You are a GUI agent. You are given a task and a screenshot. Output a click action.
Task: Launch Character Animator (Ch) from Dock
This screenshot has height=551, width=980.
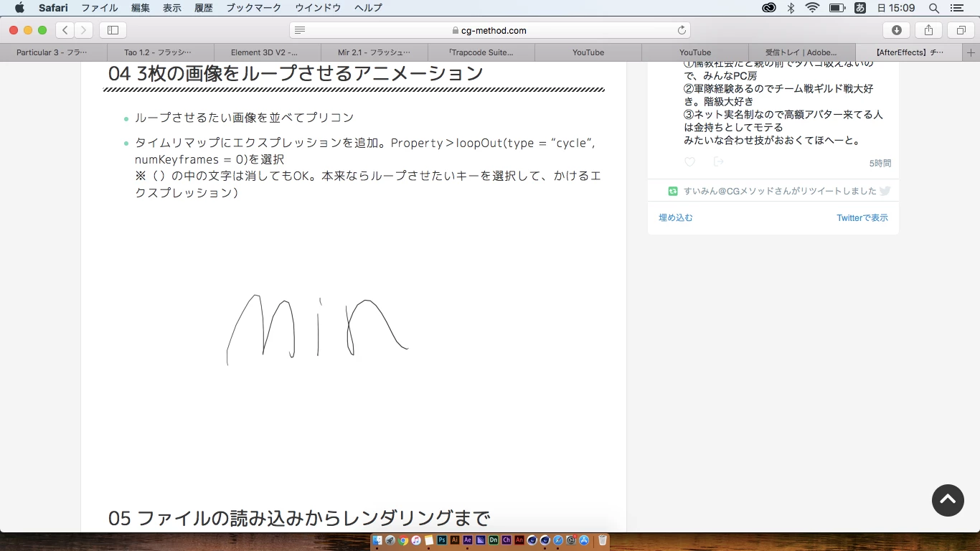(x=507, y=540)
